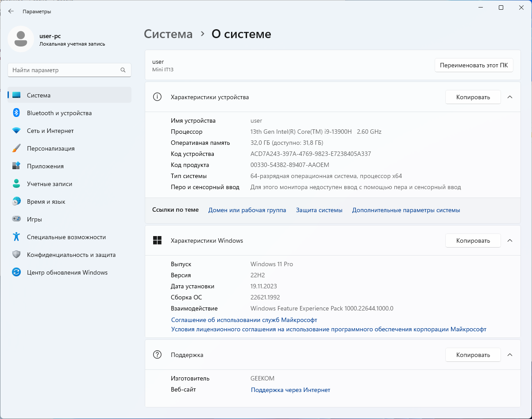Open Центр обновления Windows
The width and height of the screenshot is (532, 419).
coord(69,272)
